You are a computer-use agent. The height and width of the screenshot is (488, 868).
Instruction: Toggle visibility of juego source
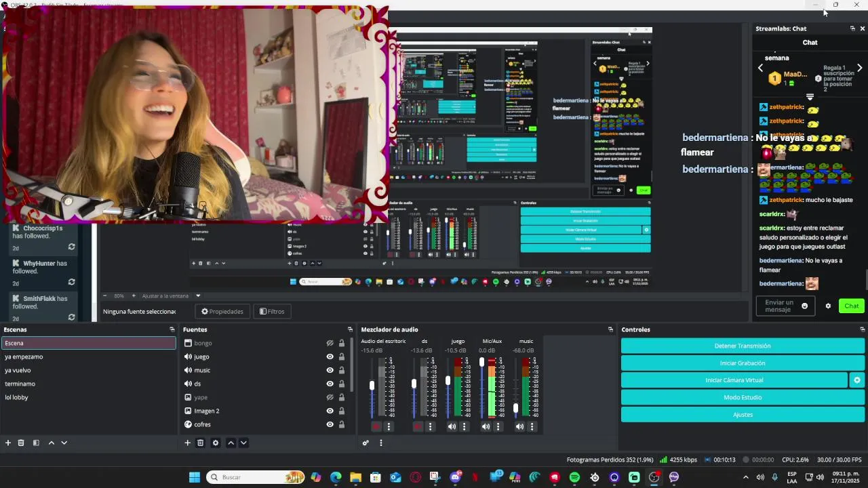coord(330,357)
